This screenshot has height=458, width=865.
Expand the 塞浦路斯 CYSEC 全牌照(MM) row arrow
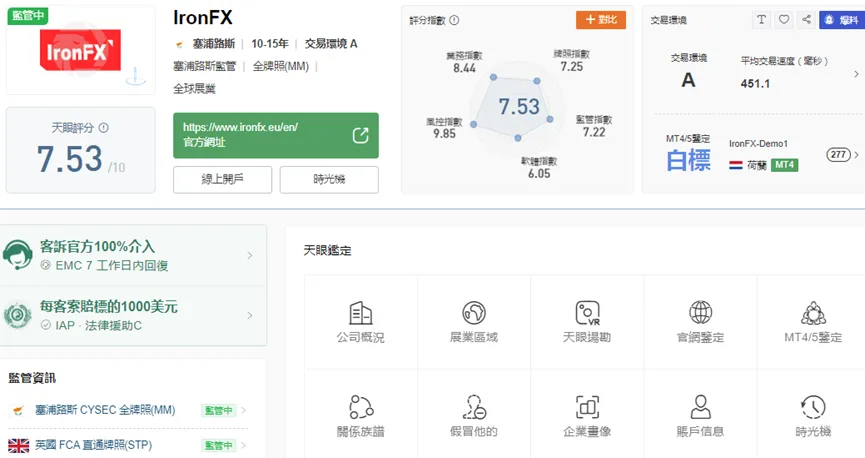243,410
